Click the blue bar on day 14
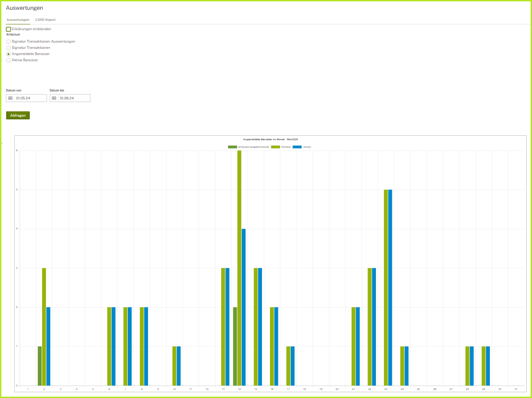The height and width of the screenshot is (398, 532). [243, 307]
